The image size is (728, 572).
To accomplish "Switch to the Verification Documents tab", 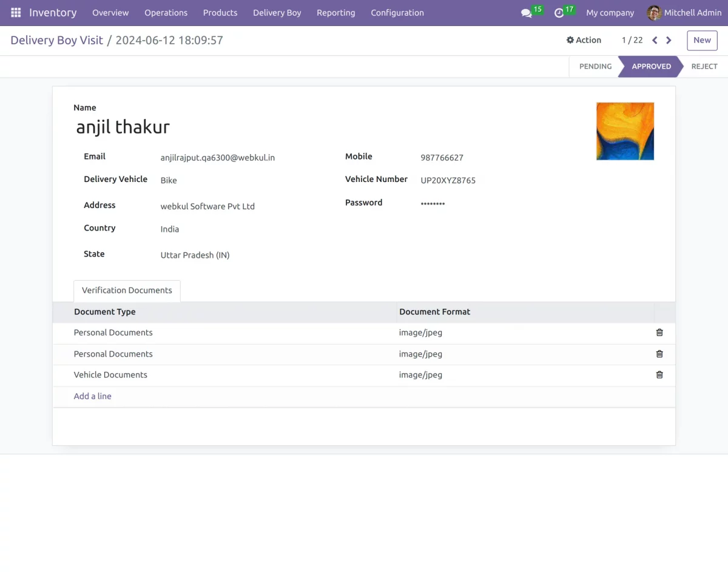I will click(127, 291).
